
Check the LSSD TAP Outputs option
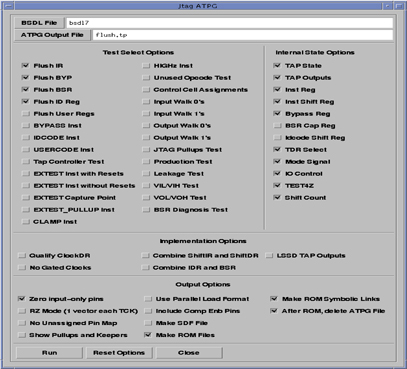pyautogui.click(x=269, y=256)
